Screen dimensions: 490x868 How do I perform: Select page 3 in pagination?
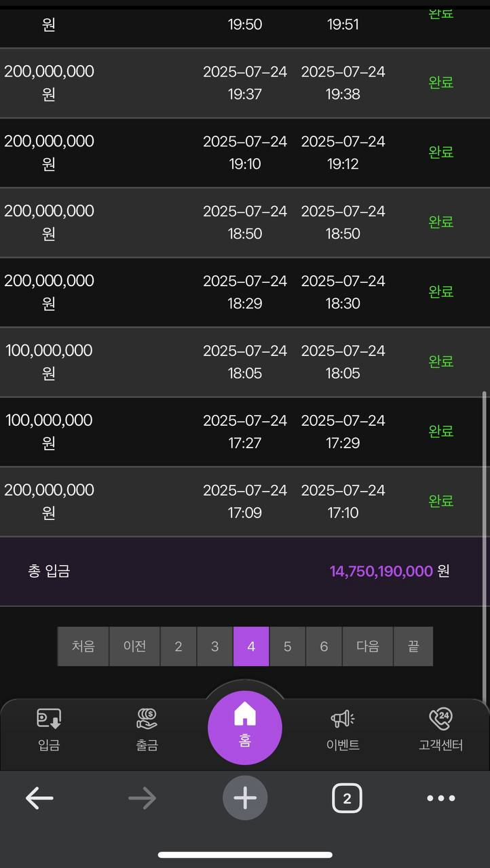214,646
